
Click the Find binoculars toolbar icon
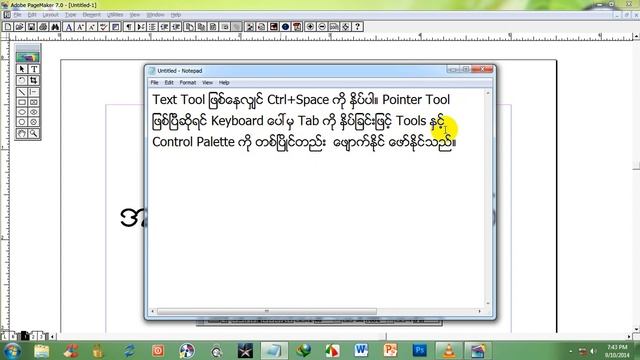click(55, 27)
